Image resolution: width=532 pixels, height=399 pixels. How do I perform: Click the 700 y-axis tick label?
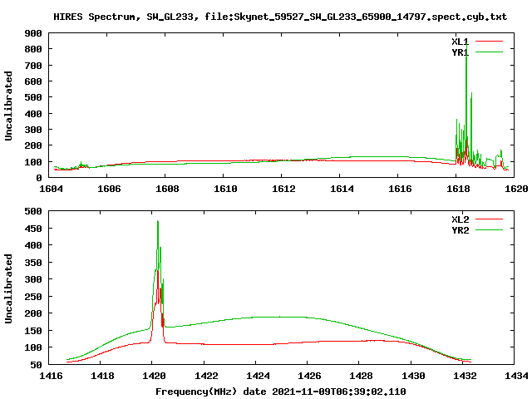pyautogui.click(x=33, y=66)
